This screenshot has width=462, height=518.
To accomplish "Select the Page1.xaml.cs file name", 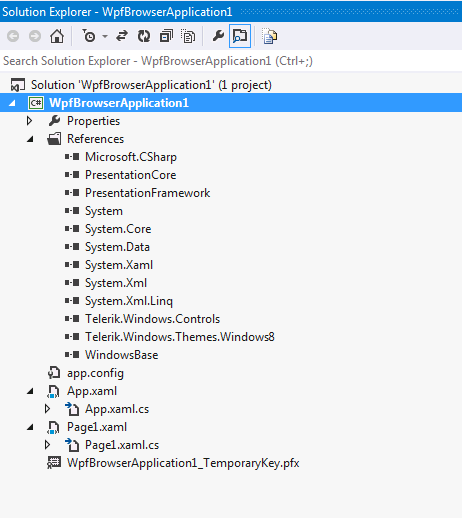I will pos(122,445).
